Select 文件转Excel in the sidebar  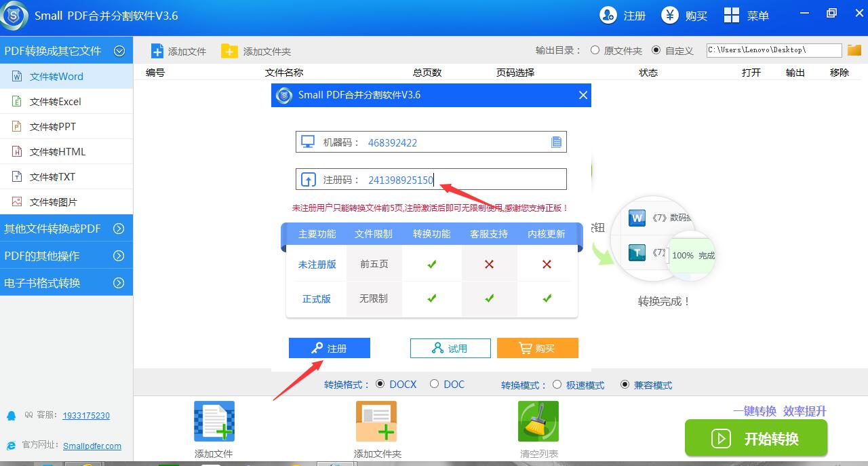(x=56, y=102)
